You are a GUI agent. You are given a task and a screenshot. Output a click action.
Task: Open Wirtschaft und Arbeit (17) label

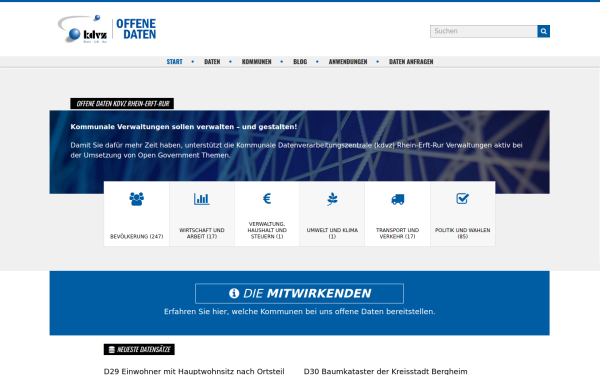(202, 233)
